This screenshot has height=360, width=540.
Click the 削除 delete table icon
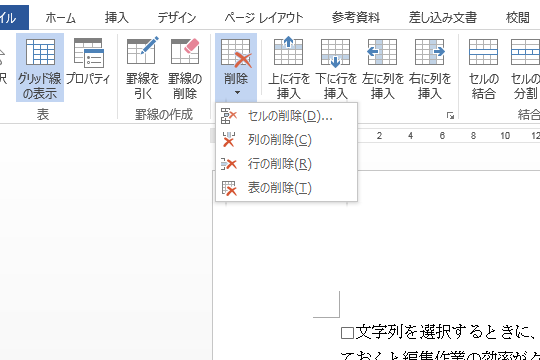[x=236, y=52]
